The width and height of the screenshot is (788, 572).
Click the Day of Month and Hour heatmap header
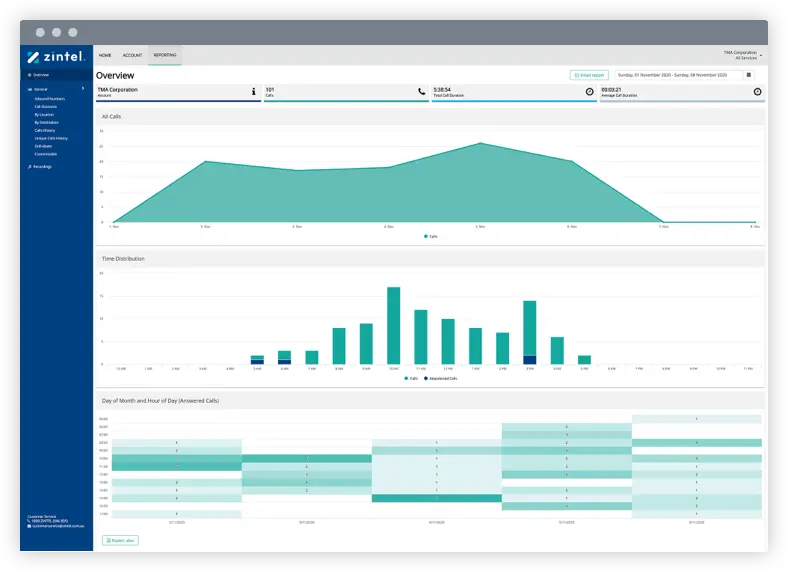click(430, 401)
